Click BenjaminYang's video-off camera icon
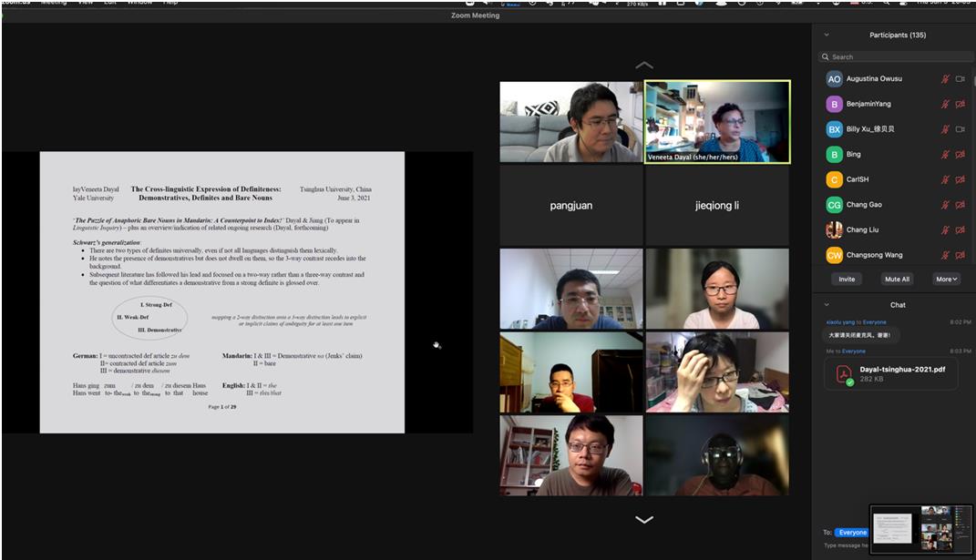Screen dimensions: 976x560 pyautogui.click(x=961, y=104)
